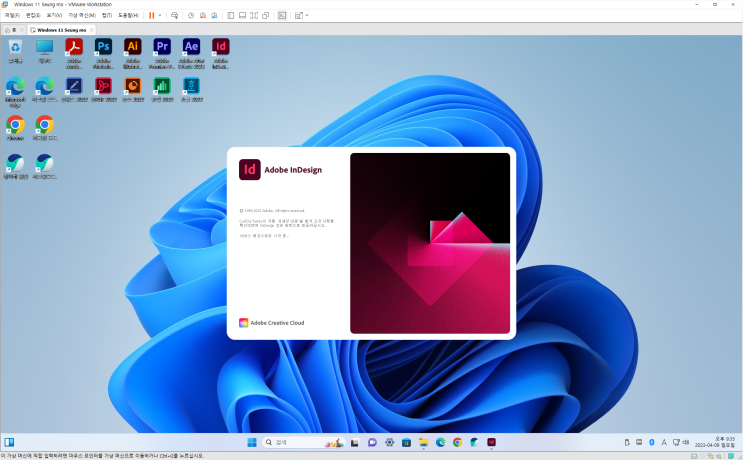
Task: Toggle the IME language indicator A
Action: (x=664, y=442)
